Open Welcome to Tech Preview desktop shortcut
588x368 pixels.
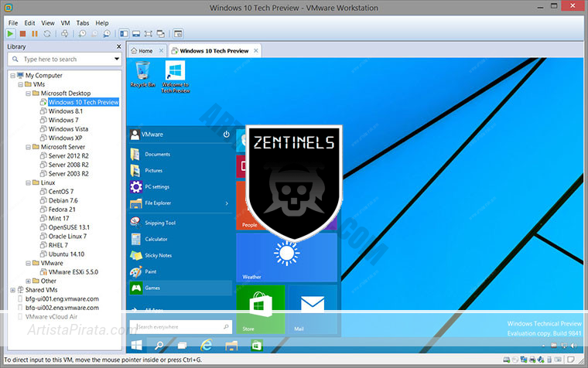(x=175, y=77)
